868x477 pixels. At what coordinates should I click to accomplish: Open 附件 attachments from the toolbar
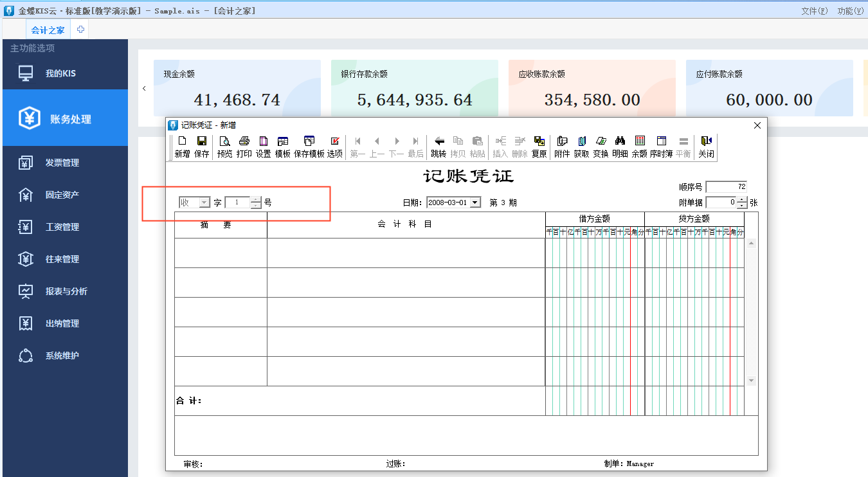[562, 147]
